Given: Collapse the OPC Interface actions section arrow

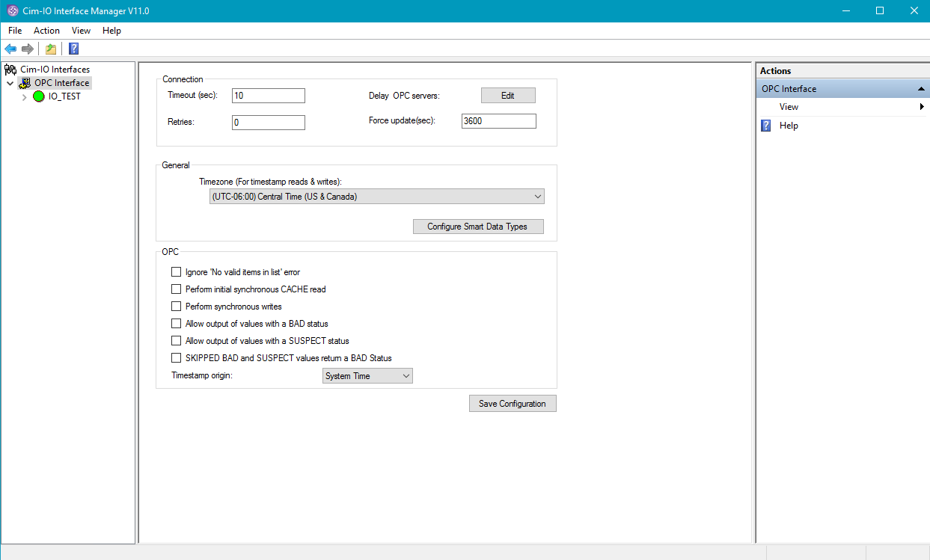Looking at the screenshot, I should pos(921,89).
